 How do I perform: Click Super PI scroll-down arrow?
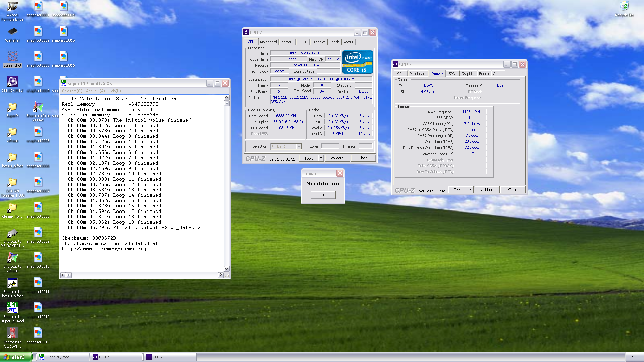(227, 269)
